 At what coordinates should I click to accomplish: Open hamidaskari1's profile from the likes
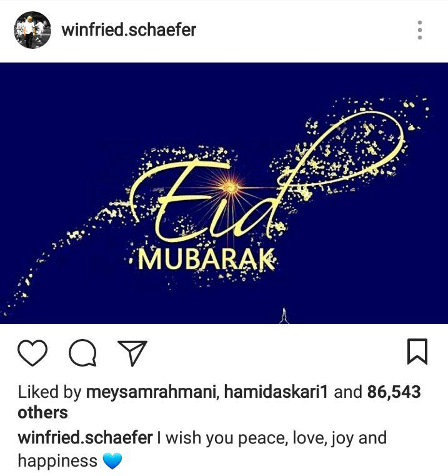tap(276, 392)
